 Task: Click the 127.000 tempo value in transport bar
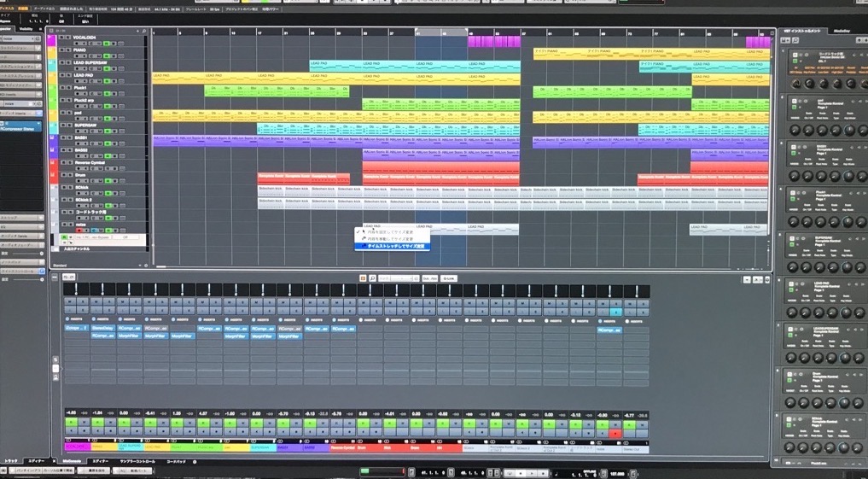pyautogui.click(x=616, y=474)
